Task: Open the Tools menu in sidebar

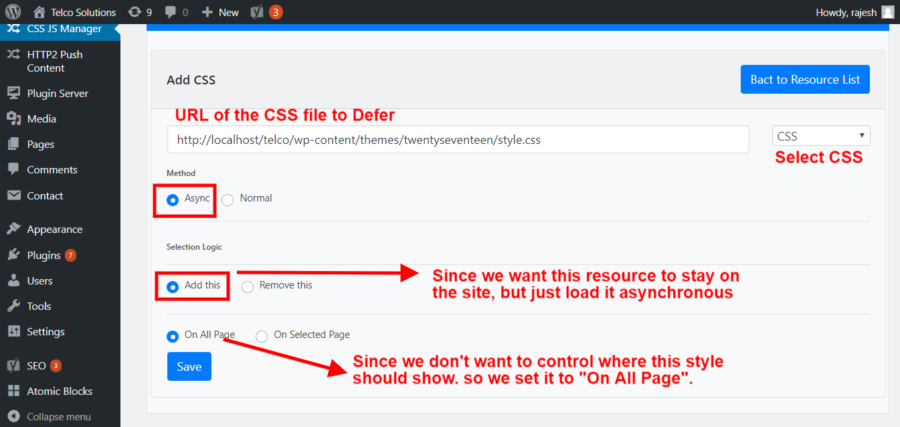Action: coord(39,306)
